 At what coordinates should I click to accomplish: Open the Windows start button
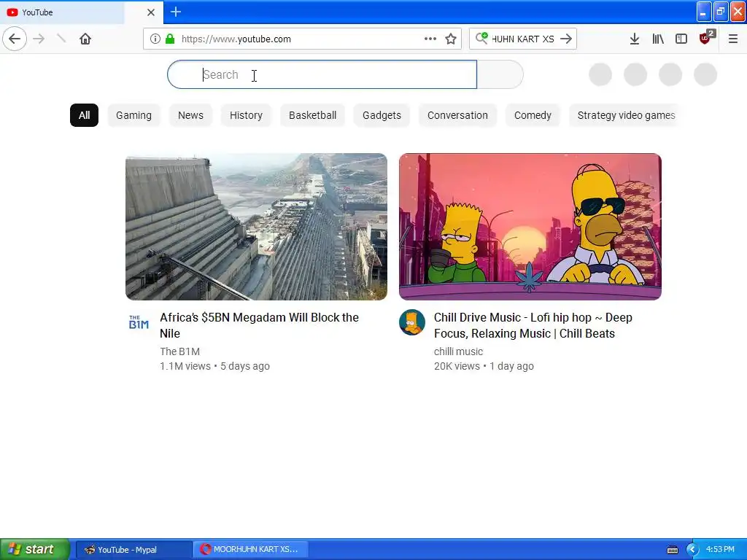(34, 549)
